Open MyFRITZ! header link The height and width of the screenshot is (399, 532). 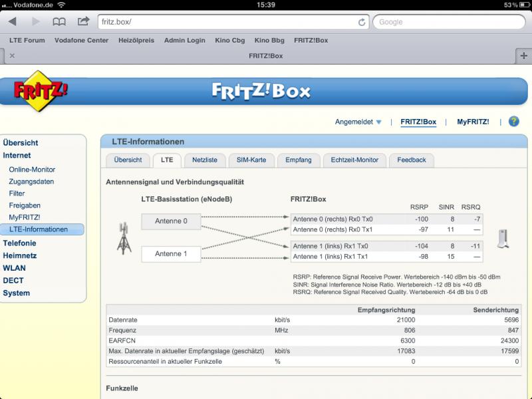tap(473, 122)
